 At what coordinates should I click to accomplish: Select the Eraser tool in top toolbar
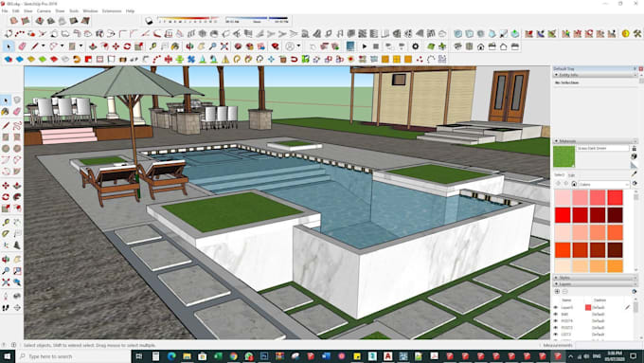coord(22,46)
